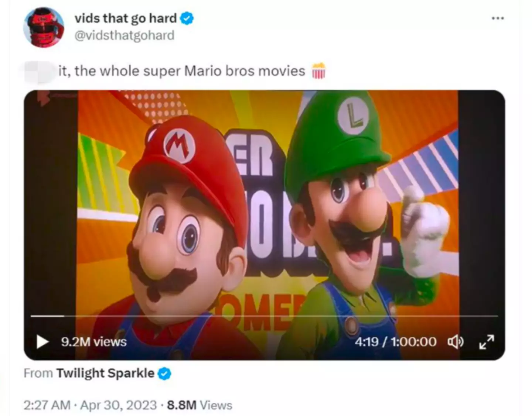Open the Apr 30, 2023 timestamp link
This screenshot has height=416, width=532.
[118, 405]
